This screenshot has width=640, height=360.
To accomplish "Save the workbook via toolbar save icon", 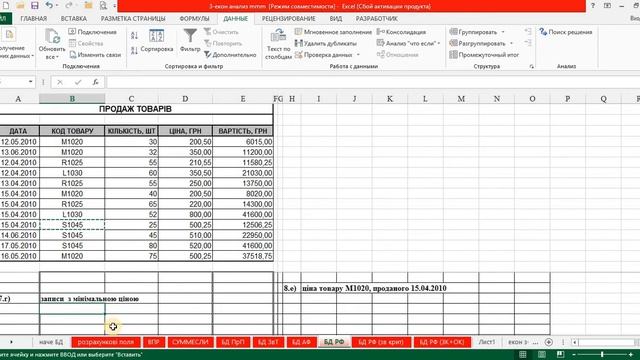I will [35, 6].
